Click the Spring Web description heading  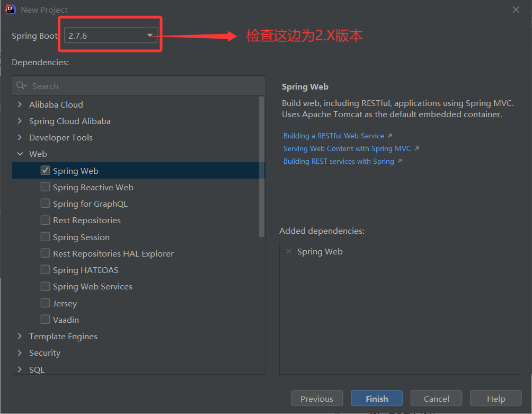click(x=305, y=87)
